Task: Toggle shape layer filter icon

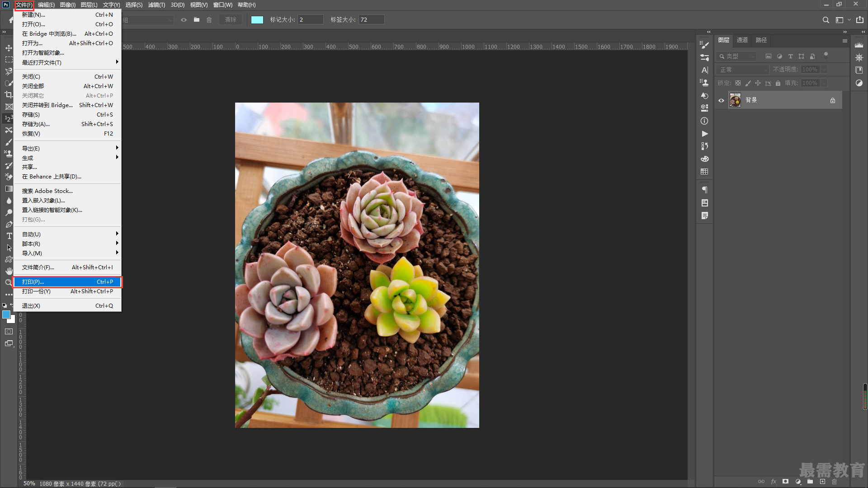Action: coord(801,56)
